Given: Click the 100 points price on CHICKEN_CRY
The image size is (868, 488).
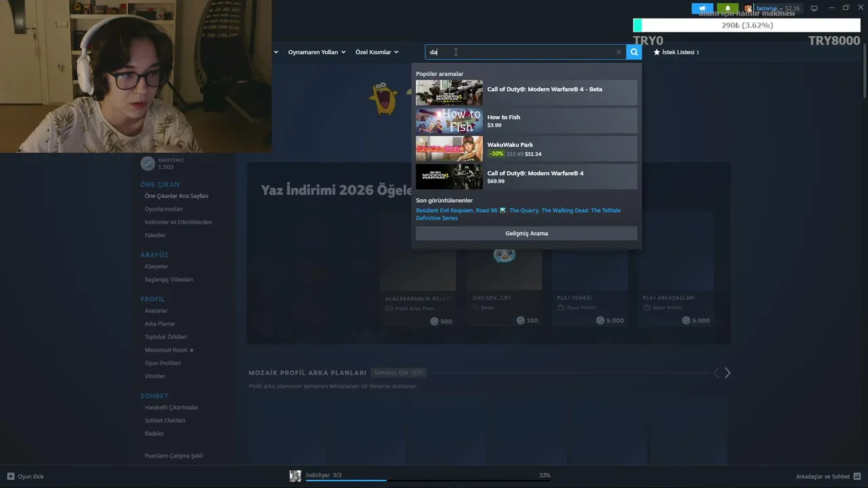Looking at the screenshot, I should click(527, 321).
